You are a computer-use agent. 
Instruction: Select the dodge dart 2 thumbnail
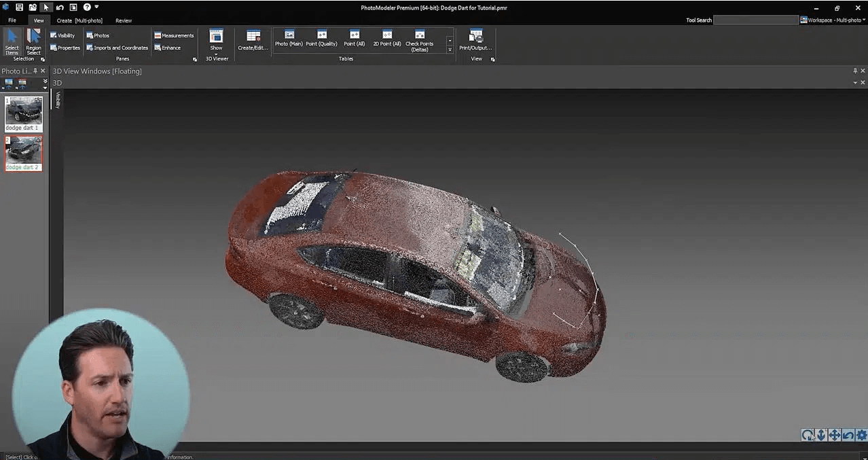(x=24, y=154)
